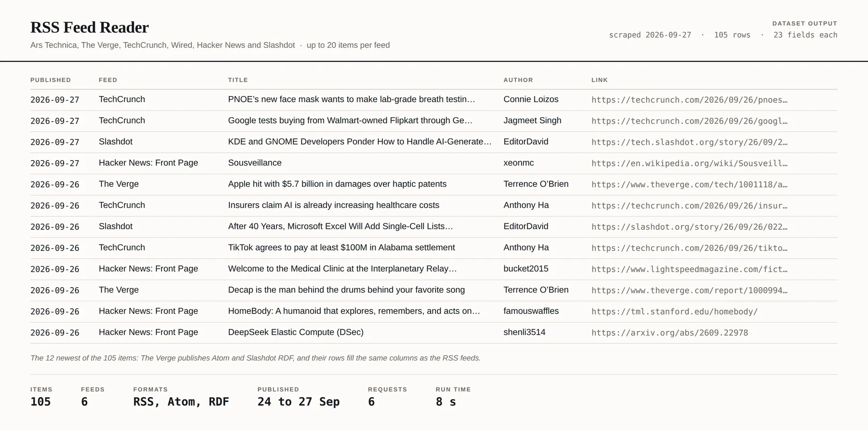The width and height of the screenshot is (868, 430).
Task: Click the up to 20 items per feed text
Action: [348, 45]
